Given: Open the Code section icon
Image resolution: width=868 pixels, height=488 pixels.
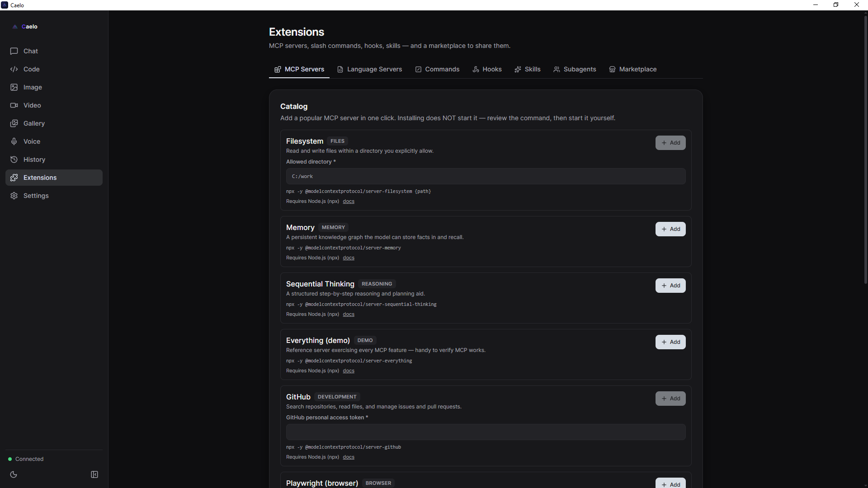Looking at the screenshot, I should [14, 69].
